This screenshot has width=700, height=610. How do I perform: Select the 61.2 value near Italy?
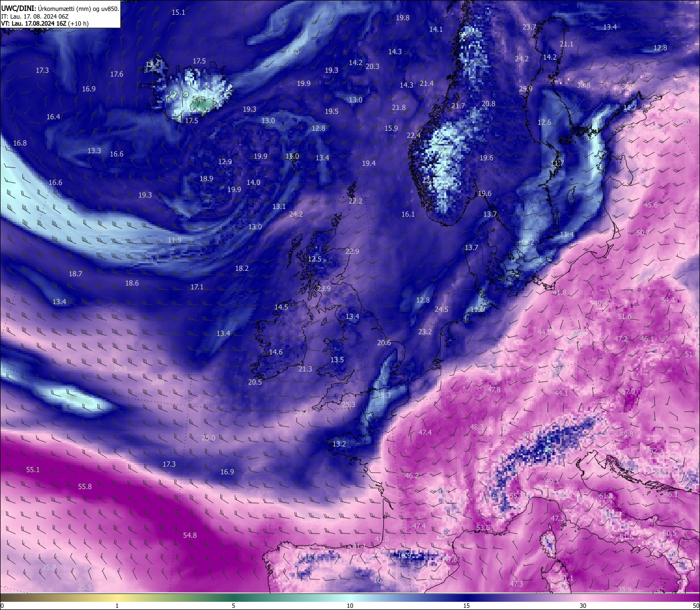(606, 496)
